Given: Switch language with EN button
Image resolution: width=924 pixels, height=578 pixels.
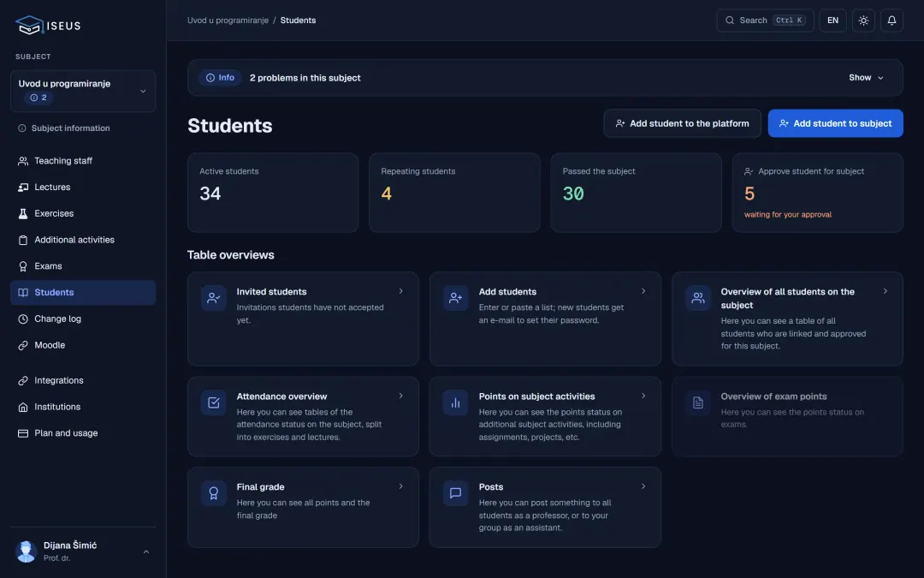Looking at the screenshot, I should coord(832,20).
